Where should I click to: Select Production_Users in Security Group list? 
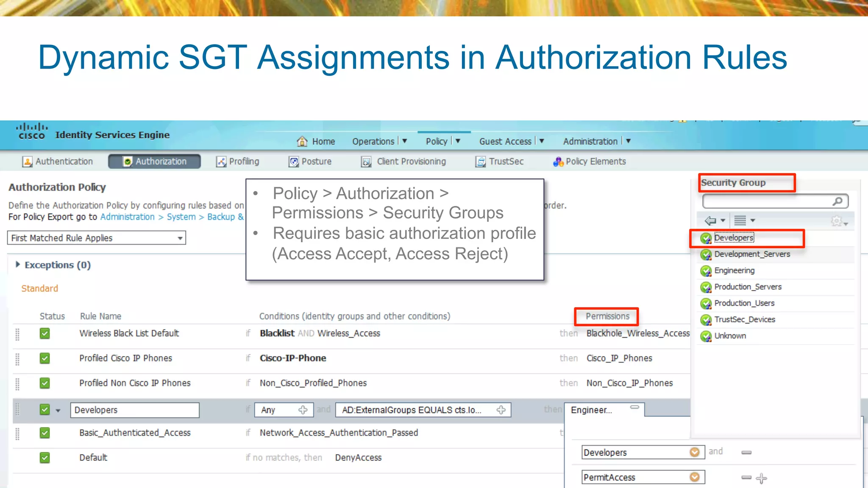click(744, 303)
